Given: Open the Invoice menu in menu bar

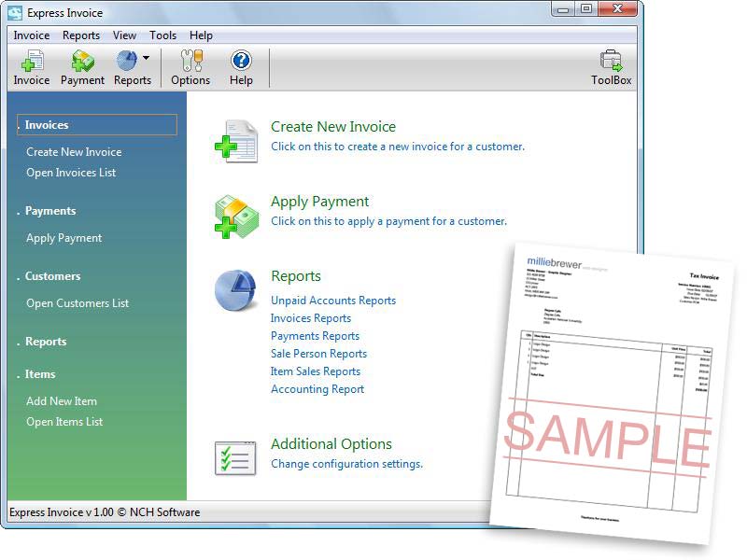Looking at the screenshot, I should coord(32,35).
